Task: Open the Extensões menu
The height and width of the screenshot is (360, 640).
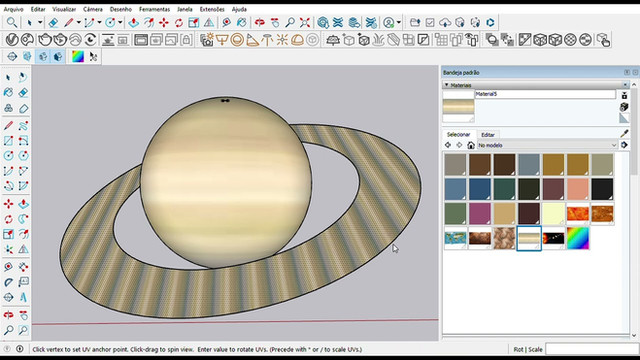Action: [x=212, y=9]
